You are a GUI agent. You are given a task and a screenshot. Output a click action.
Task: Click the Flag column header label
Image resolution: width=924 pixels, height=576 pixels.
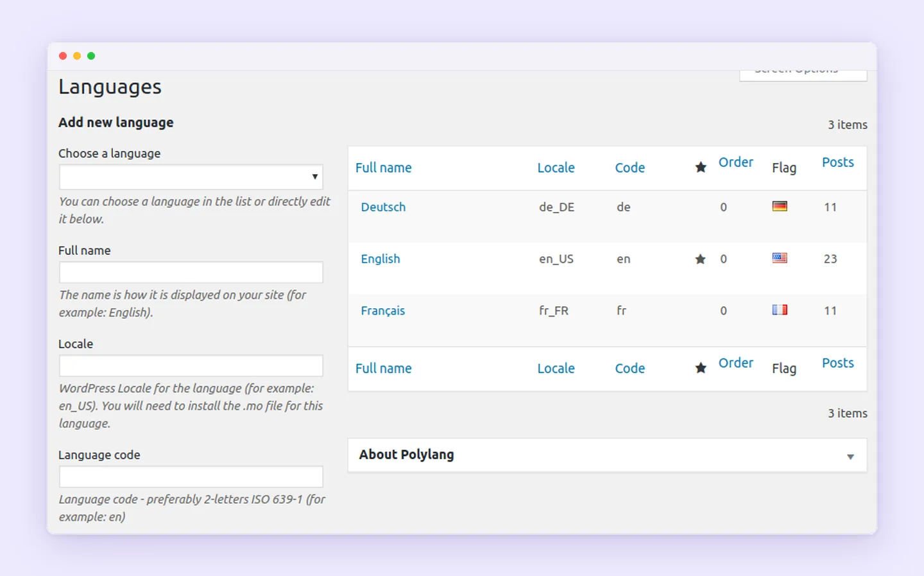coord(784,168)
